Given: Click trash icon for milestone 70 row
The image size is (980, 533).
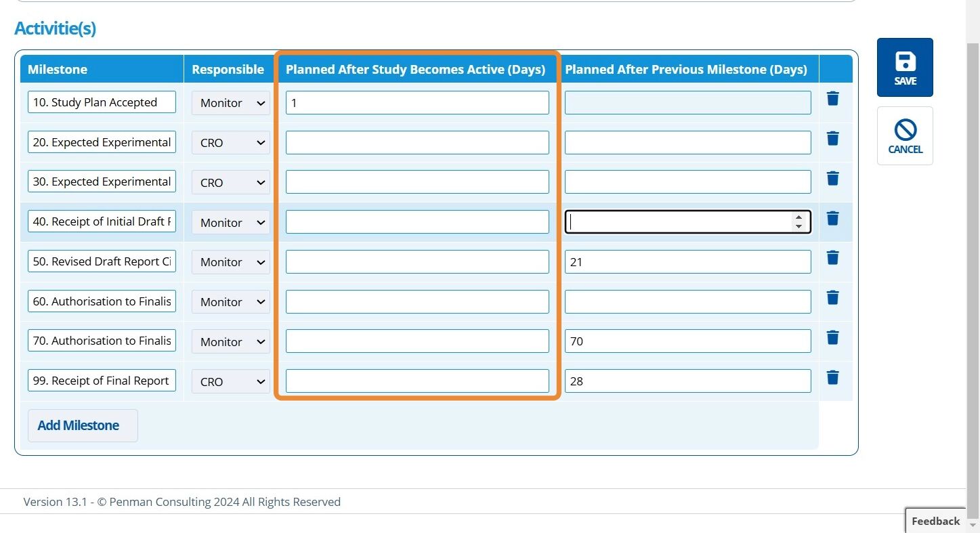Looking at the screenshot, I should pos(833,337).
